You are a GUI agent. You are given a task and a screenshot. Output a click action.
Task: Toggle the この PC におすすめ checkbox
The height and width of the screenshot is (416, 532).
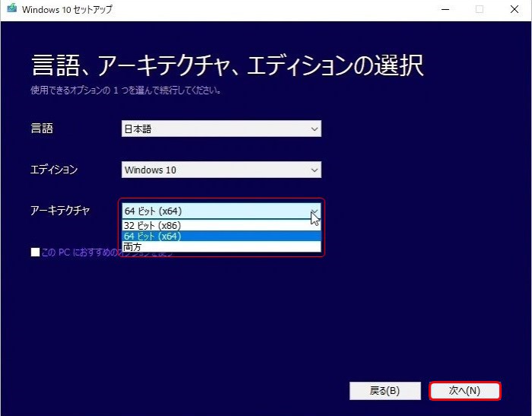point(35,252)
